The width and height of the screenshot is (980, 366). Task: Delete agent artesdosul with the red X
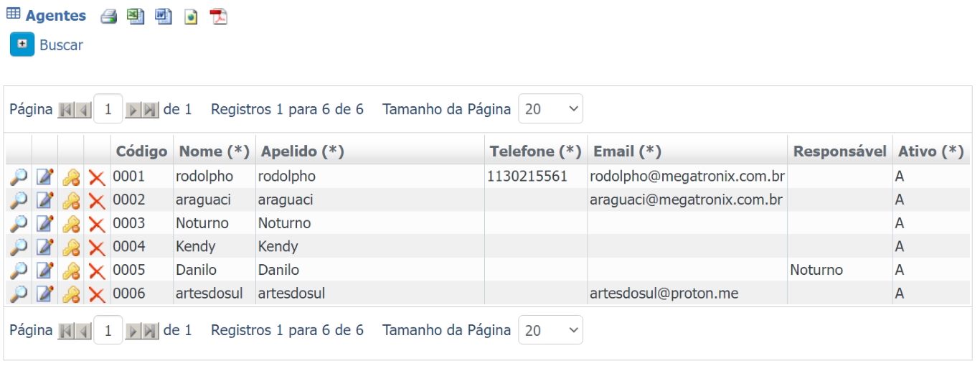click(97, 294)
